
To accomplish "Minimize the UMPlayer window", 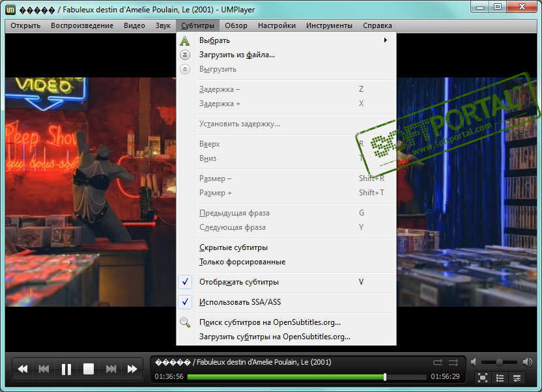I will [x=480, y=7].
